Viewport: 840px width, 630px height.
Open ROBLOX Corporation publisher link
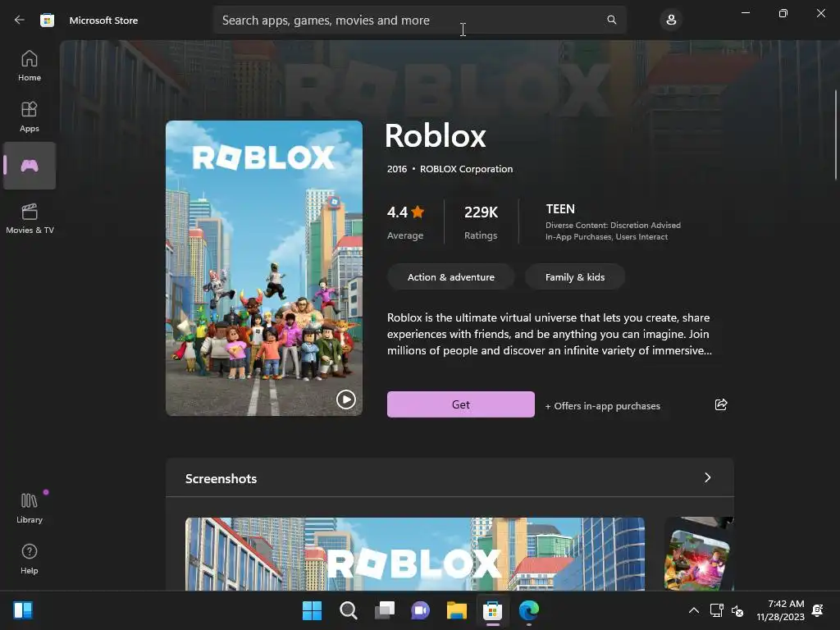466,169
